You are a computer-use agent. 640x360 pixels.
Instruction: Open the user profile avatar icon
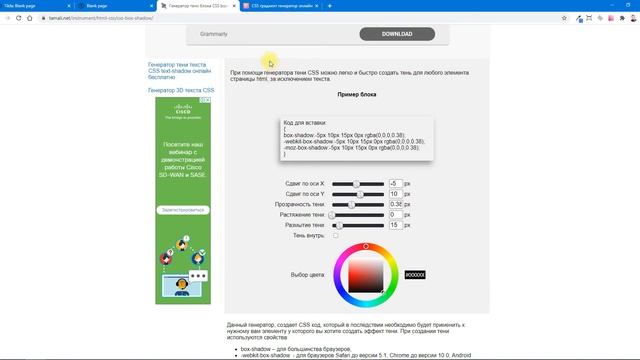click(x=633, y=18)
